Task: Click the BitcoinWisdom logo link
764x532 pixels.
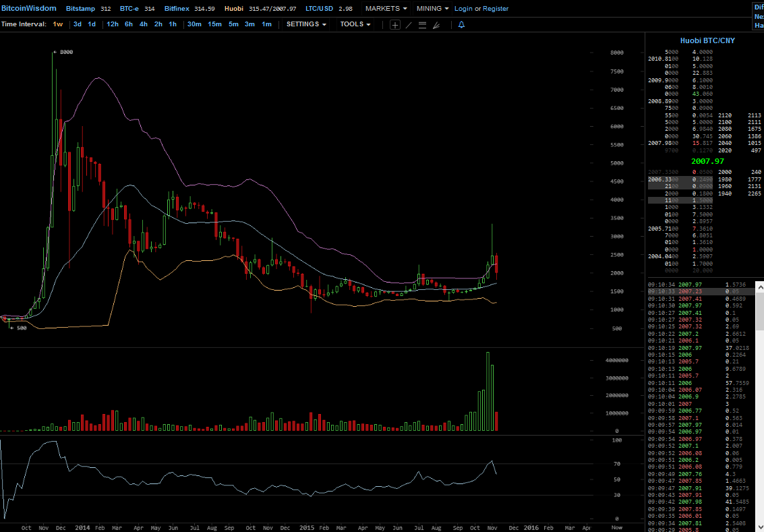Action: [x=29, y=8]
